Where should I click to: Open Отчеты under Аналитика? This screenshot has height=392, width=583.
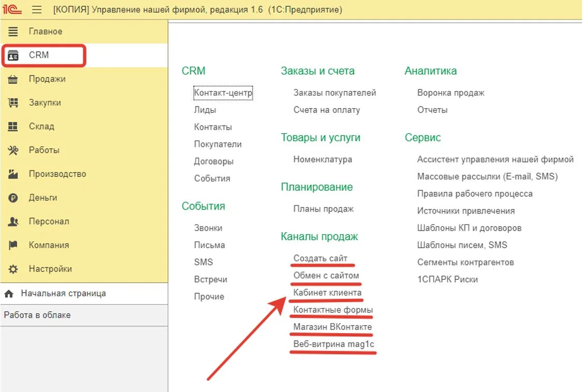pos(432,110)
